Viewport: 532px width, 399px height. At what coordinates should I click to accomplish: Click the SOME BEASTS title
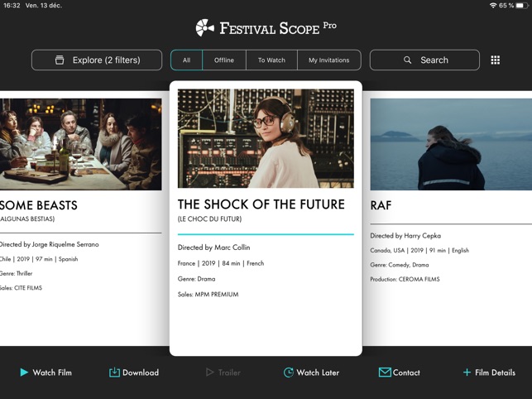[39, 205]
